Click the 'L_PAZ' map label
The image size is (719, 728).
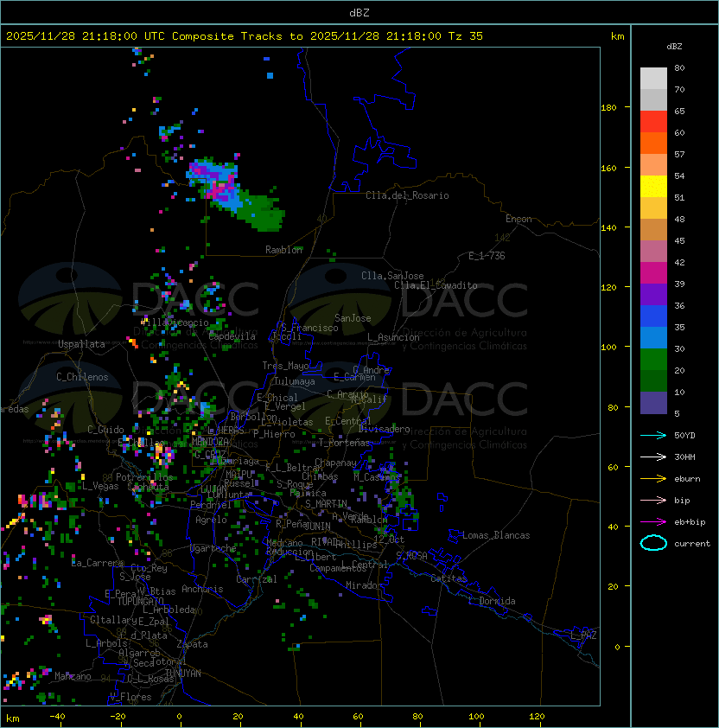[583, 635]
